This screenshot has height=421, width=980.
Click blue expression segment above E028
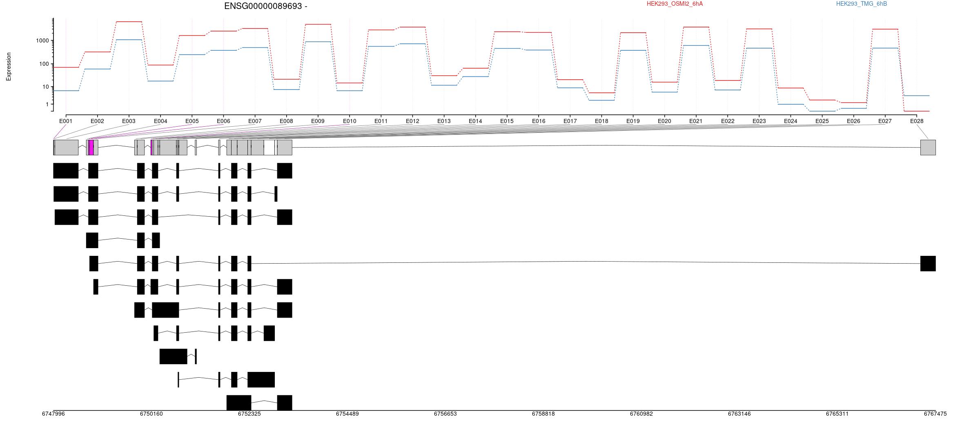(917, 96)
